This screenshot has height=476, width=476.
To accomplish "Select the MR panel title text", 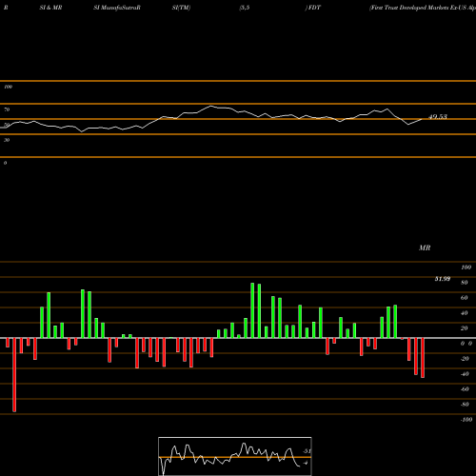I will click(425, 248).
